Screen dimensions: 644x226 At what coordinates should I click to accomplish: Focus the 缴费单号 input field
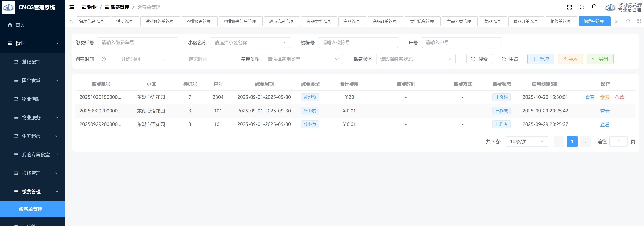pos(138,42)
